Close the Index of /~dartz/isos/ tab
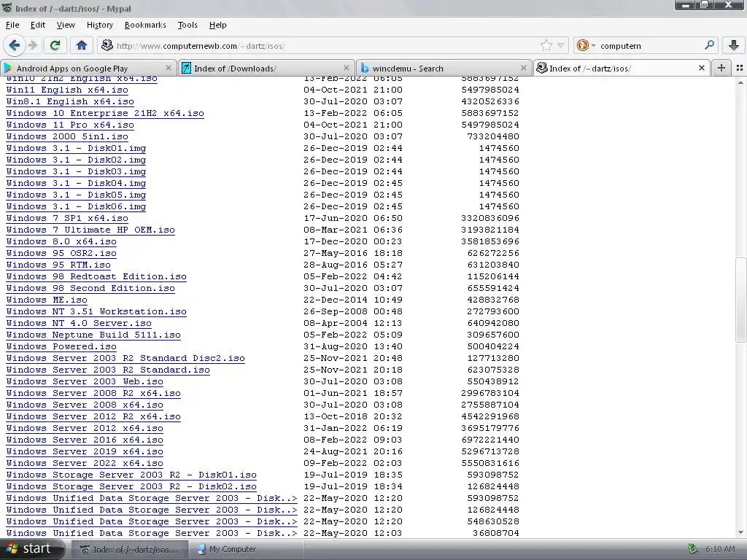 701,68
